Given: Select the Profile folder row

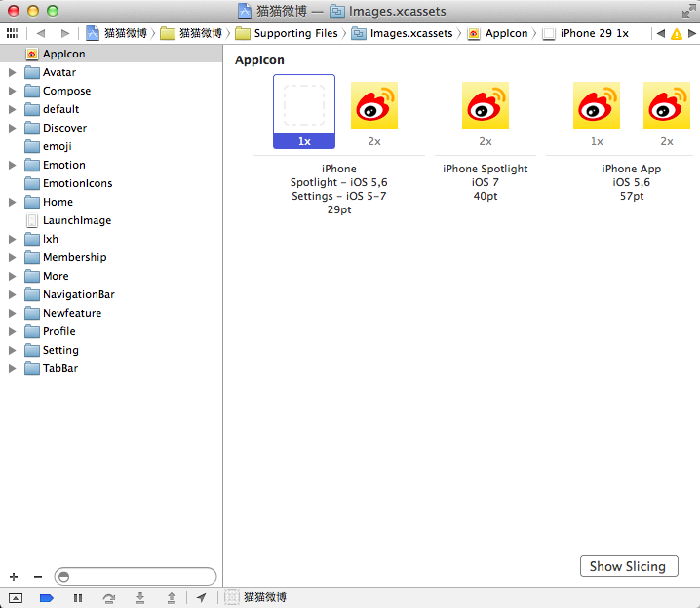Looking at the screenshot, I should [111, 331].
